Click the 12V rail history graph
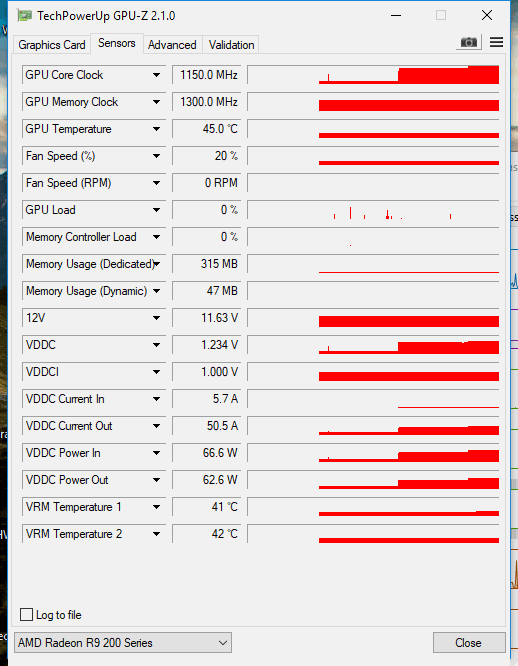Viewport: 518px width, 666px height. (x=373, y=318)
